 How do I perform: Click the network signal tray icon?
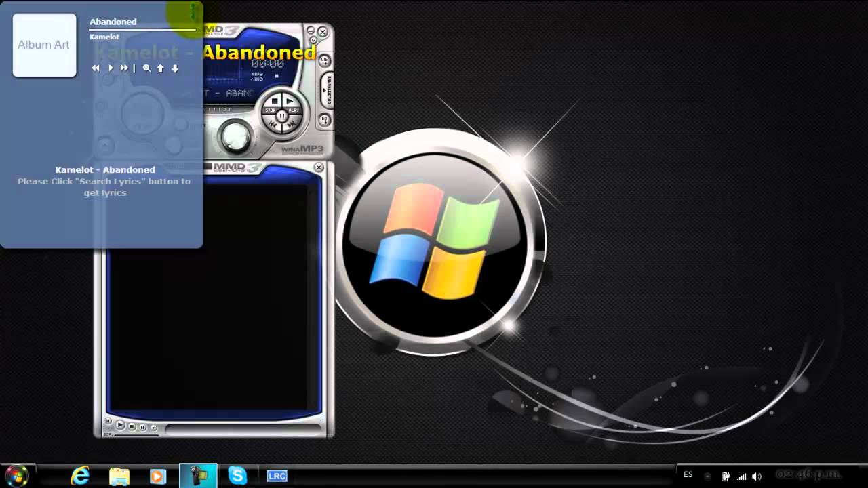741,476
